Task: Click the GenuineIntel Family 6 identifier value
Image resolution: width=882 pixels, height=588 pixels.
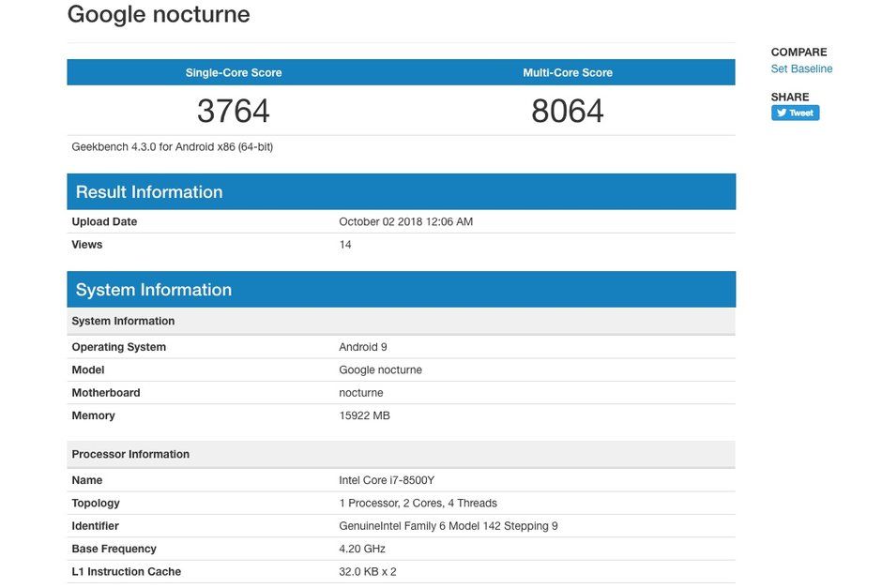Action: tap(448, 527)
